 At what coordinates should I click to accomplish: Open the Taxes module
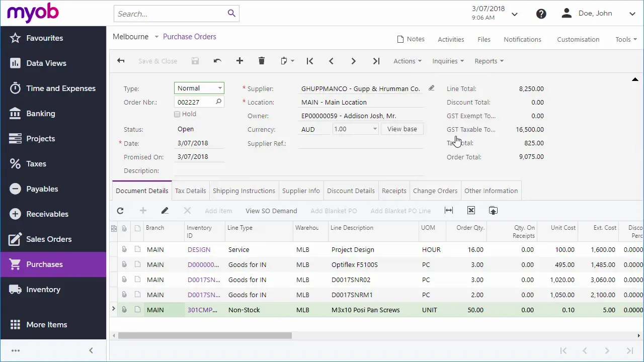click(x=53, y=164)
